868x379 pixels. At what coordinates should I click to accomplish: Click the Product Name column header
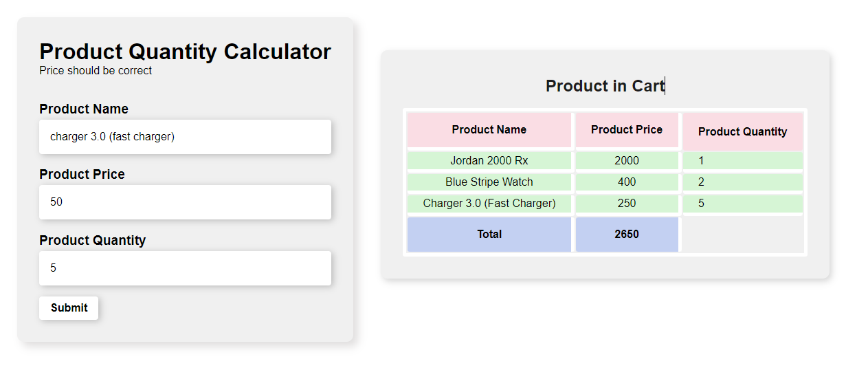click(489, 130)
